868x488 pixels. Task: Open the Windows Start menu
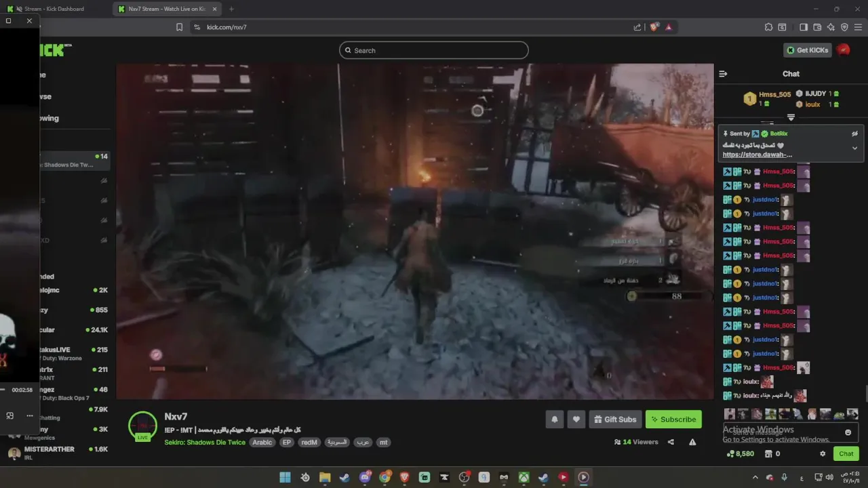[285, 477]
